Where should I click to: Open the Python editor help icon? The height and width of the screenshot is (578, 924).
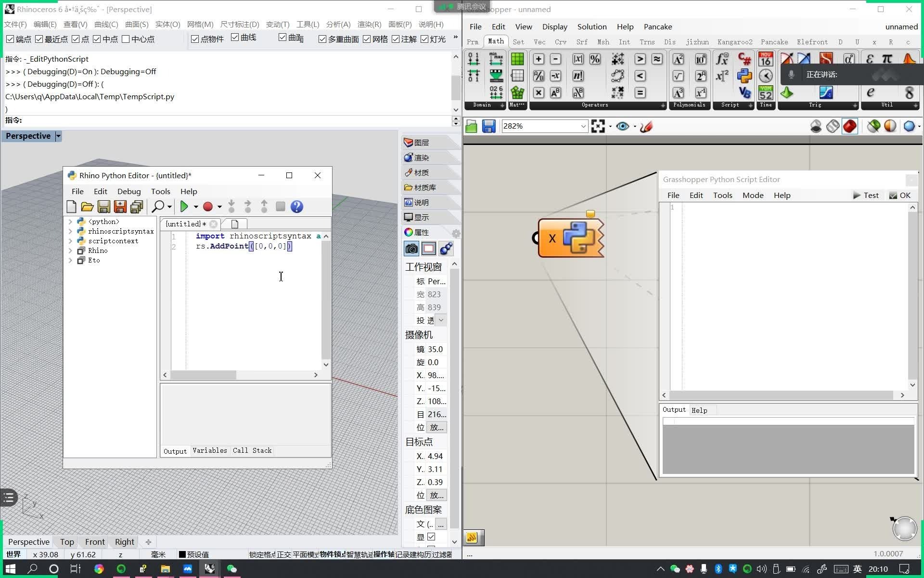click(x=297, y=207)
